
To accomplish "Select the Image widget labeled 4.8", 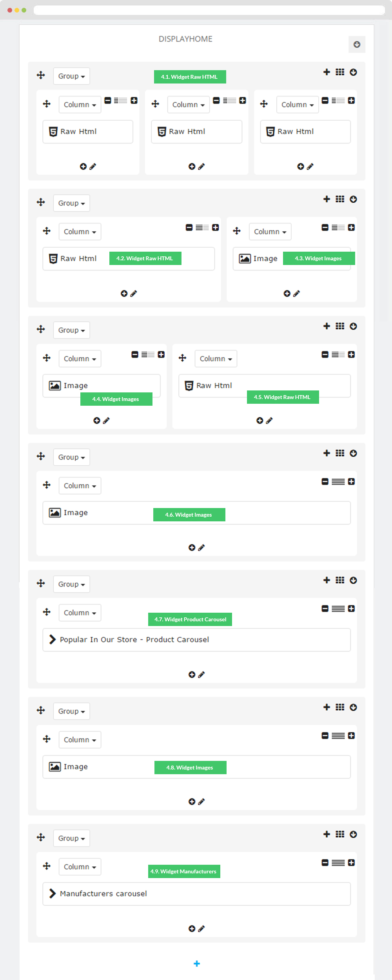I will [197, 767].
